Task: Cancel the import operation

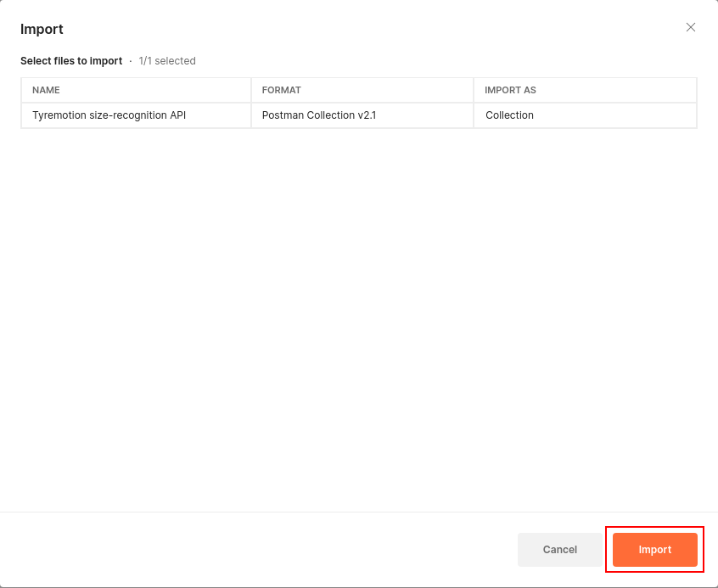Action: point(559,550)
